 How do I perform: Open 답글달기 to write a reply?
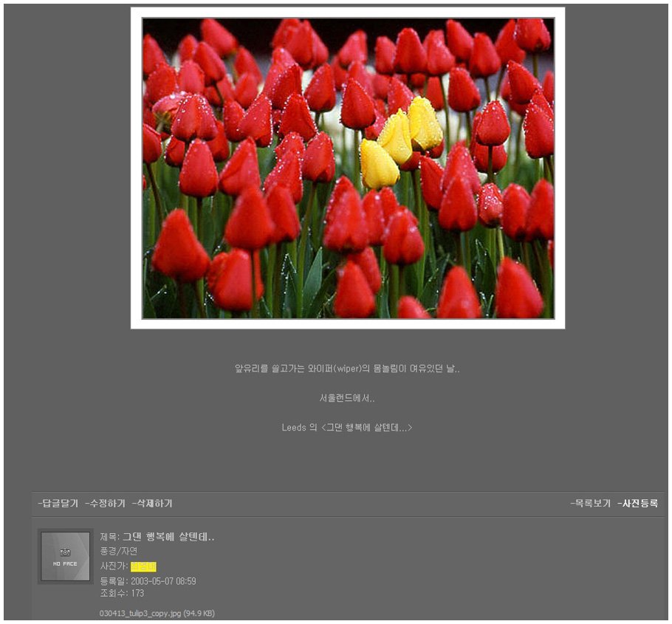click(x=58, y=504)
